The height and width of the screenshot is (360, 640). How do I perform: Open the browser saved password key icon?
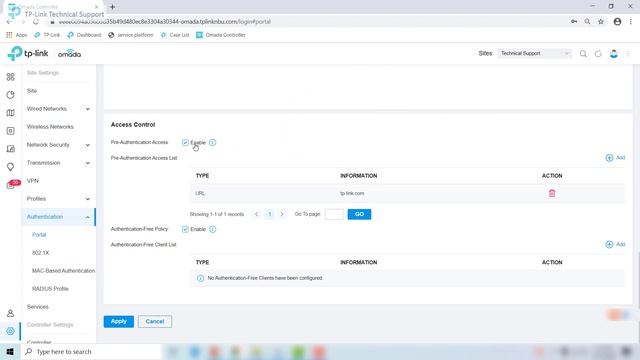(x=574, y=22)
